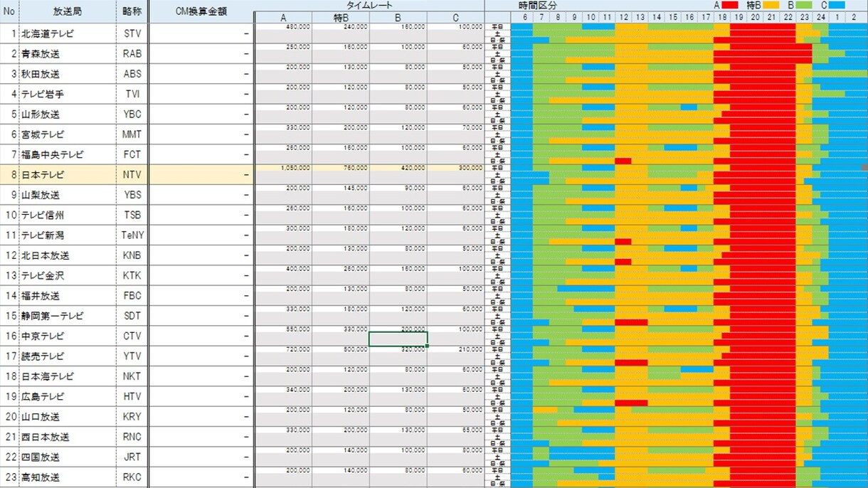Select the 北海道テレビ cell in row 1
Viewport: 868px width, 488px height.
(68, 33)
